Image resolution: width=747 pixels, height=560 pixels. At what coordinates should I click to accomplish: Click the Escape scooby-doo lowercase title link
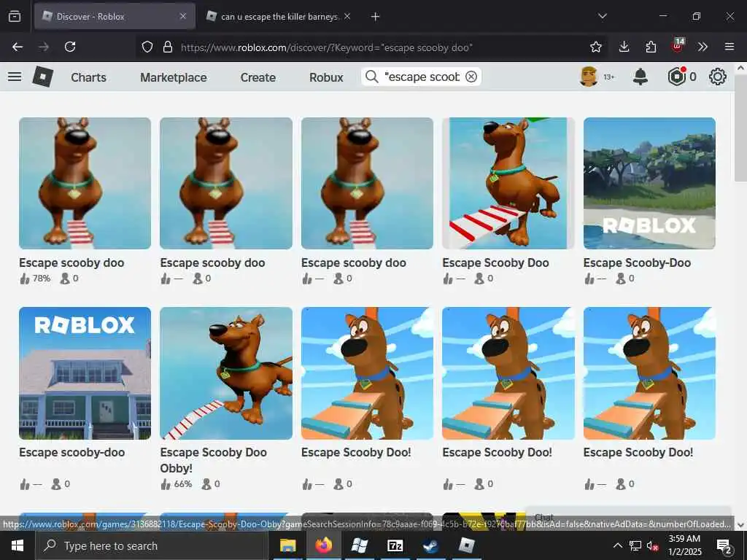point(72,452)
